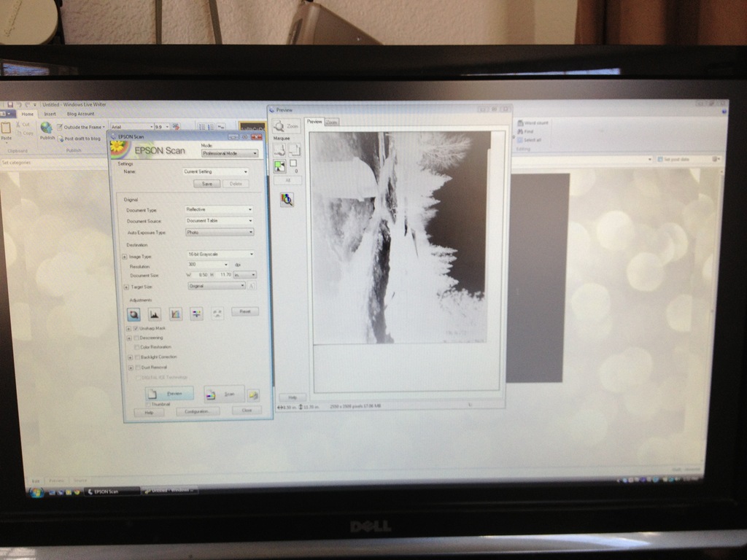
Task: Click the Zoom magnifier button in Preview
Action: pyautogui.click(x=286, y=126)
